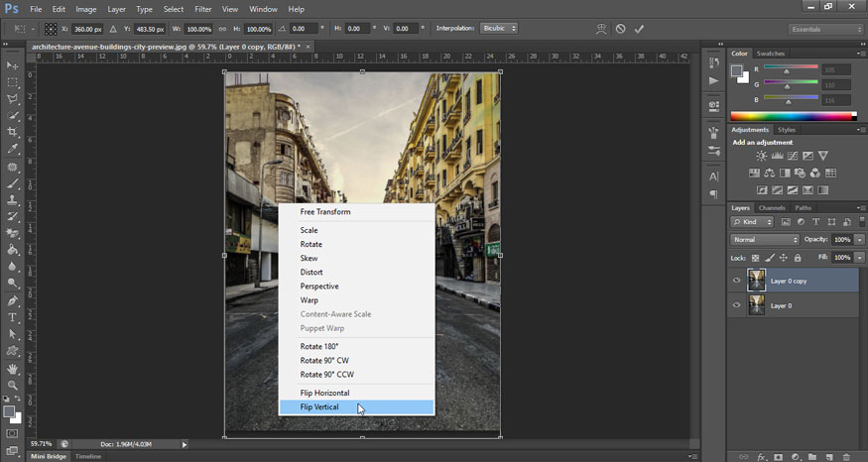Select the Layer 0 thumbnail
Image resolution: width=868 pixels, height=462 pixels.
tap(756, 305)
